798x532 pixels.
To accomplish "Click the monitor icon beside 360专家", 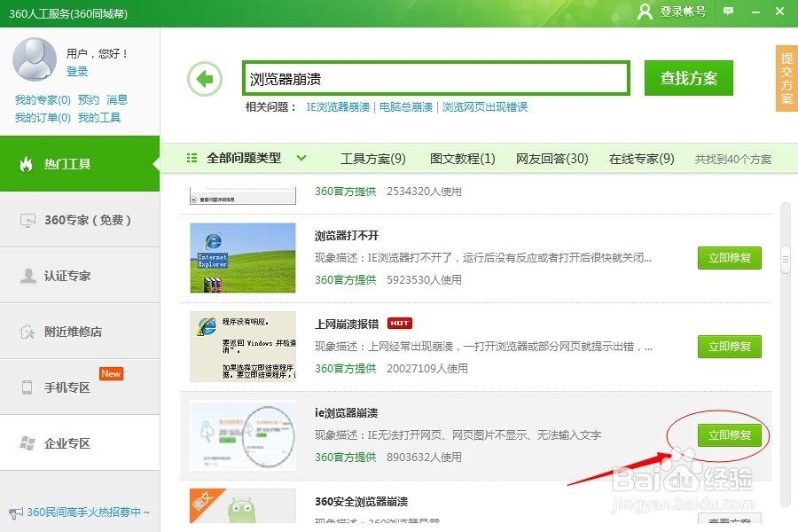I will click(x=28, y=221).
